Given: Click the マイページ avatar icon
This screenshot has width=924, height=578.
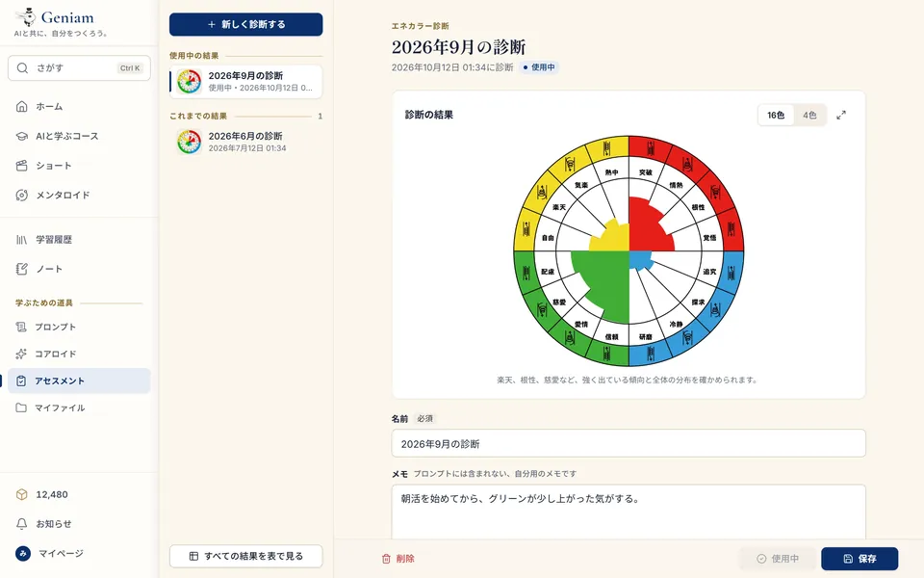Looking at the screenshot, I should [23, 553].
